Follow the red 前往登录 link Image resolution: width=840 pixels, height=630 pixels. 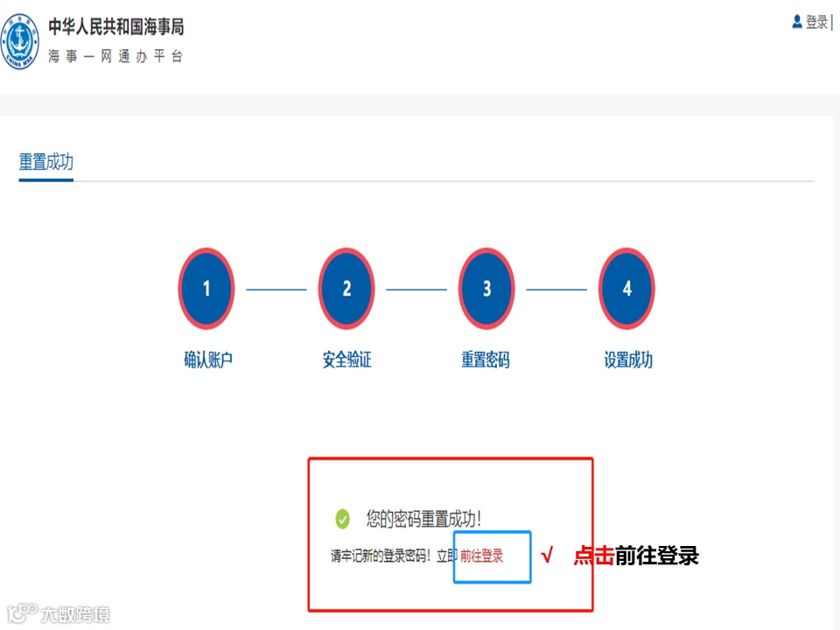[x=481, y=556]
